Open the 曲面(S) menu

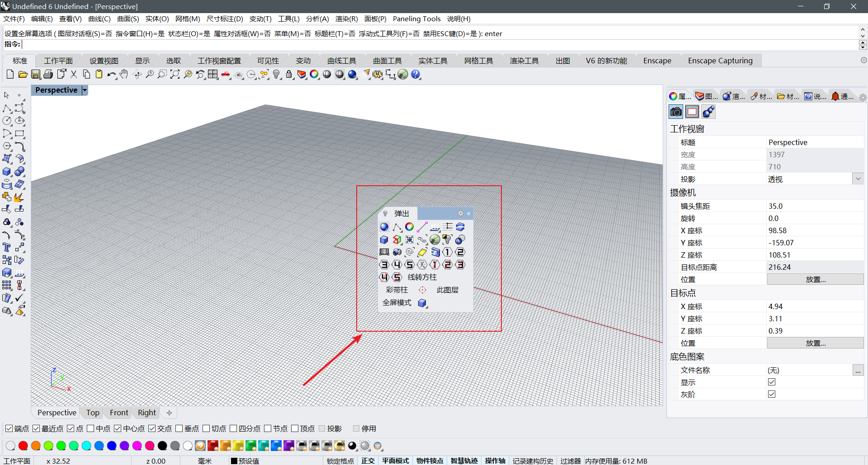pyautogui.click(x=128, y=19)
